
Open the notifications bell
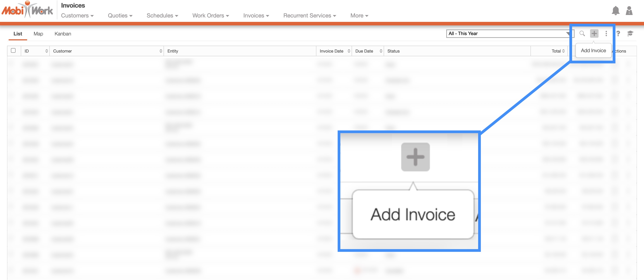point(615,11)
